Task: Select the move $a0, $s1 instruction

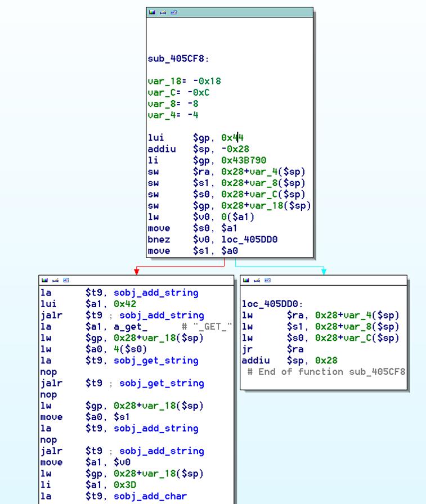Action: [x=85, y=417]
